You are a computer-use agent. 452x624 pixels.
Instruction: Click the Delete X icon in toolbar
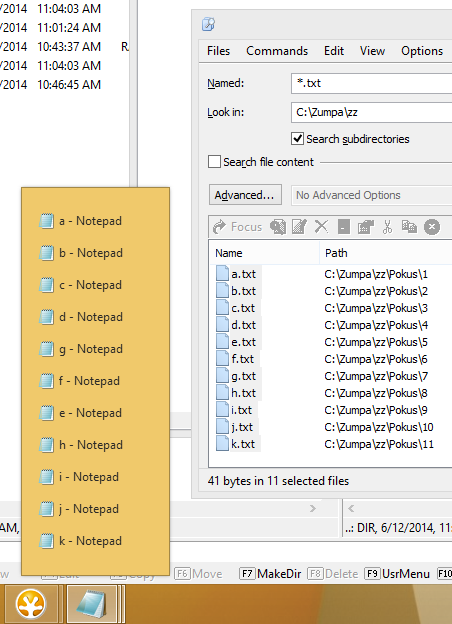321,227
